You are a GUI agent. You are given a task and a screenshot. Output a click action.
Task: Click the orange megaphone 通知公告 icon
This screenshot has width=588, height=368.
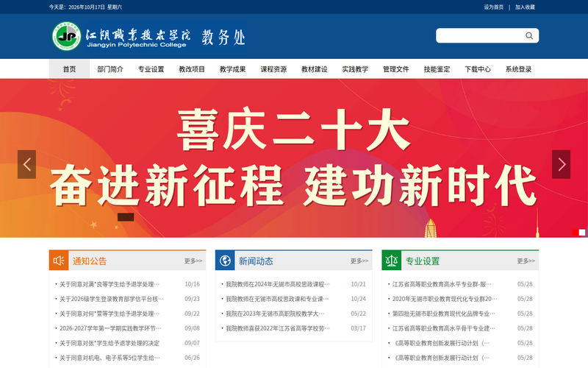pos(59,261)
